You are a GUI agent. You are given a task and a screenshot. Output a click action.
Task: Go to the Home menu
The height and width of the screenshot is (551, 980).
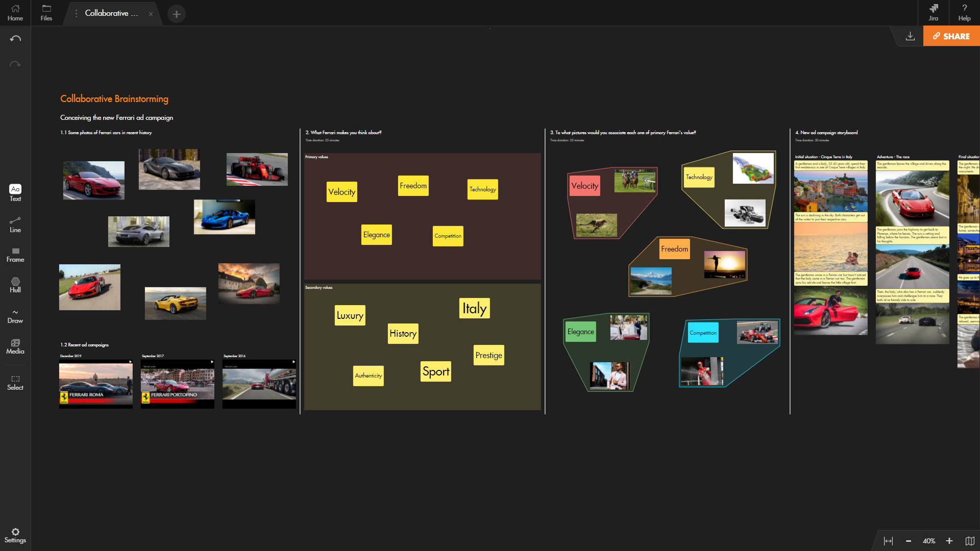pos(15,12)
